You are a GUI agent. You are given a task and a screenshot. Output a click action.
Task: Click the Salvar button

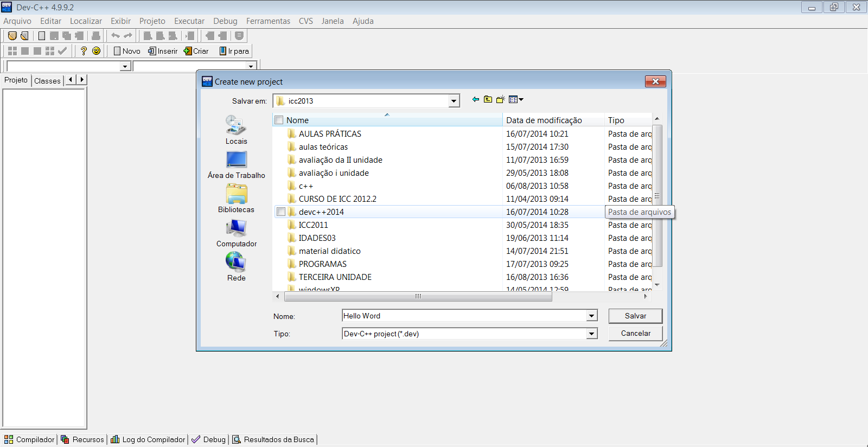click(x=635, y=316)
